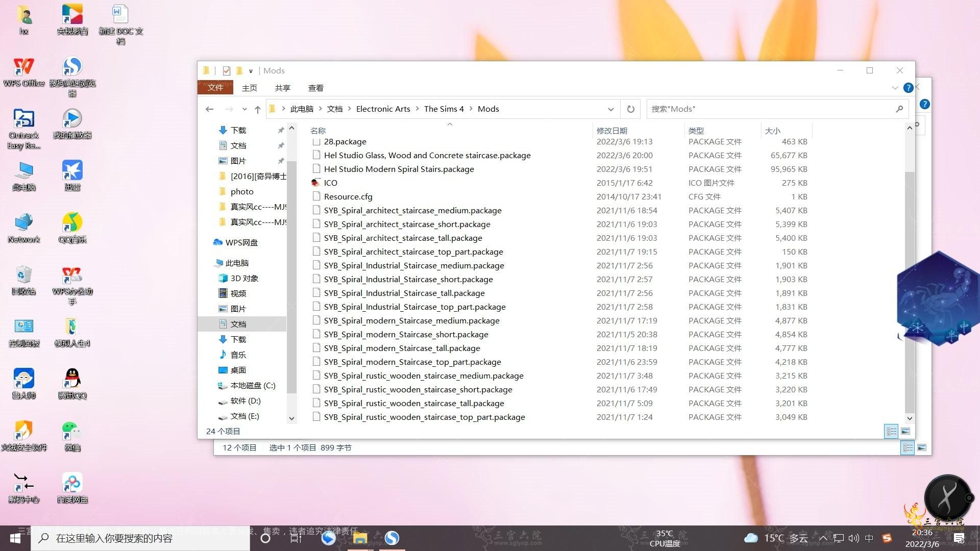Image resolution: width=980 pixels, height=551 pixels.
Task: Open the address bar history dropdown
Action: pos(610,109)
